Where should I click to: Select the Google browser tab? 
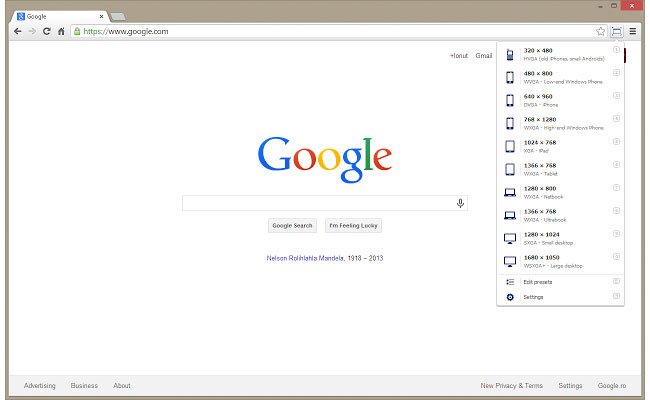click(61, 17)
